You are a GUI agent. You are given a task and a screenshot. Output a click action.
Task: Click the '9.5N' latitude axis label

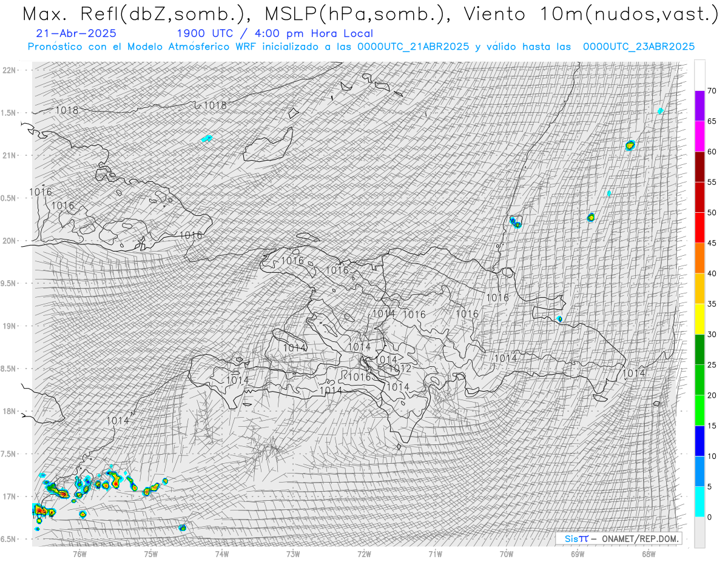click(x=8, y=283)
